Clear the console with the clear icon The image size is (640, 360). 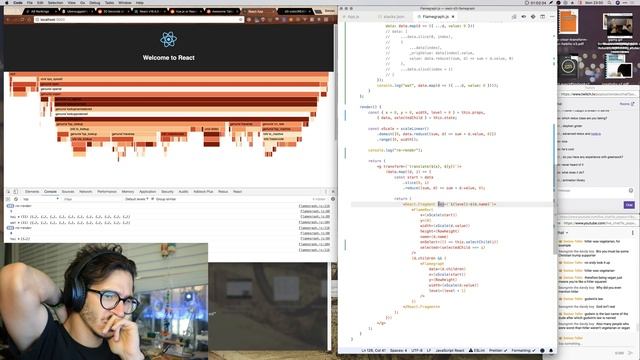pyautogui.click(x=16, y=199)
